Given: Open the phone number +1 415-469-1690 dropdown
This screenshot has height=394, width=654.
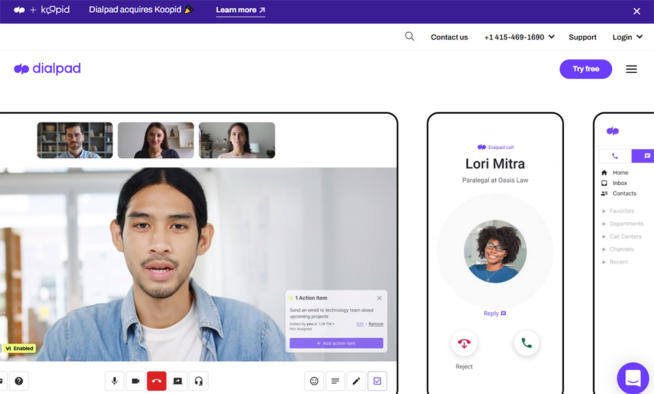Looking at the screenshot, I should click(519, 37).
